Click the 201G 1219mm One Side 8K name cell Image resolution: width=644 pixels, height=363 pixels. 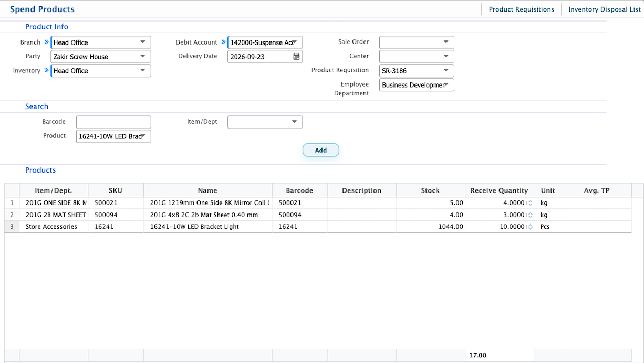click(x=208, y=203)
